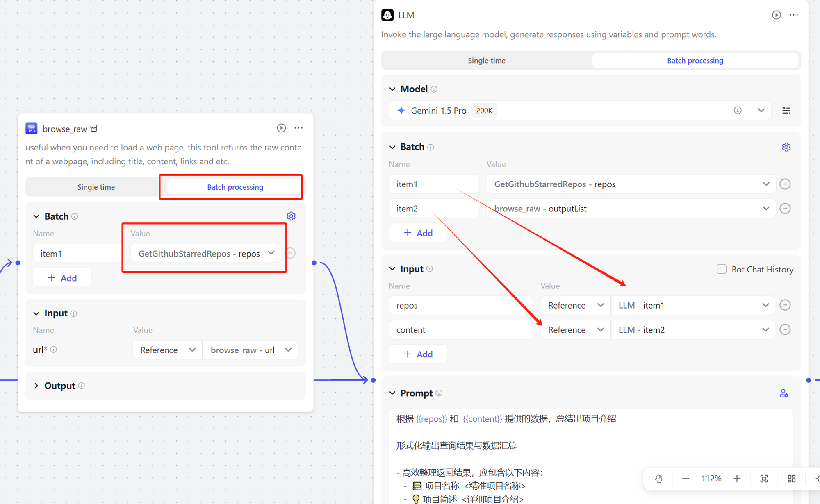The image size is (820, 504).
Task: Switch LLM node to Single time tab
Action: pos(487,61)
